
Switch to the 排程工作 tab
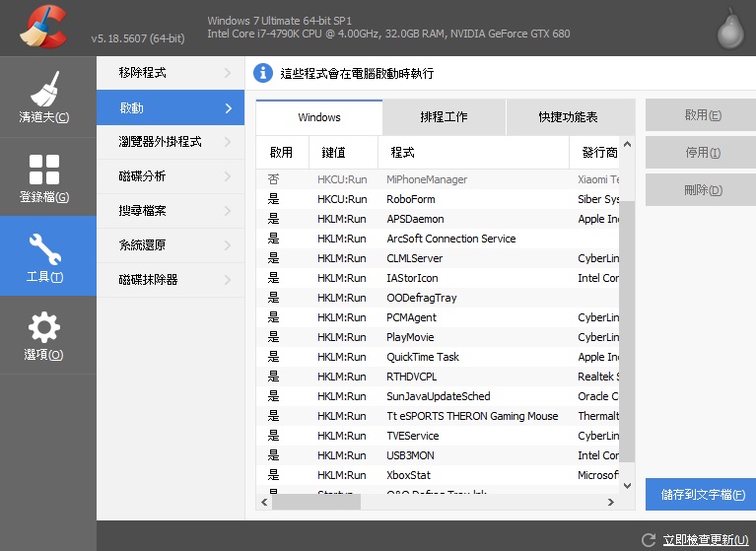coord(445,117)
